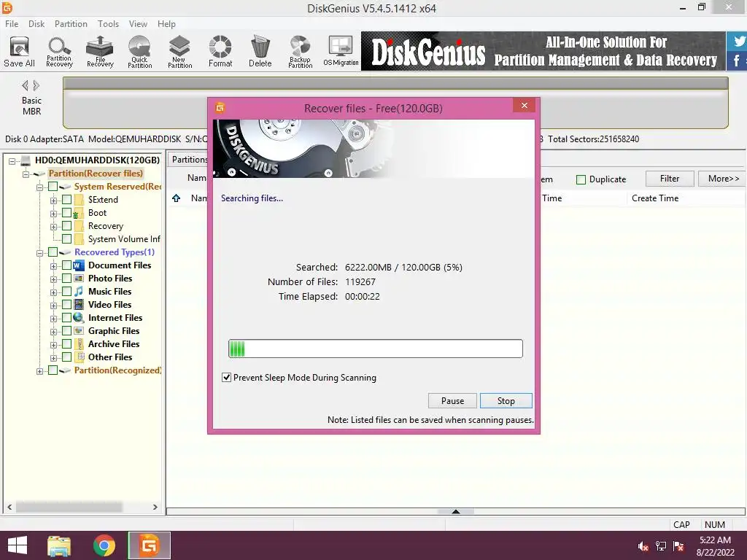Select Video Files film icon
The height and width of the screenshot is (560, 747).
click(79, 304)
